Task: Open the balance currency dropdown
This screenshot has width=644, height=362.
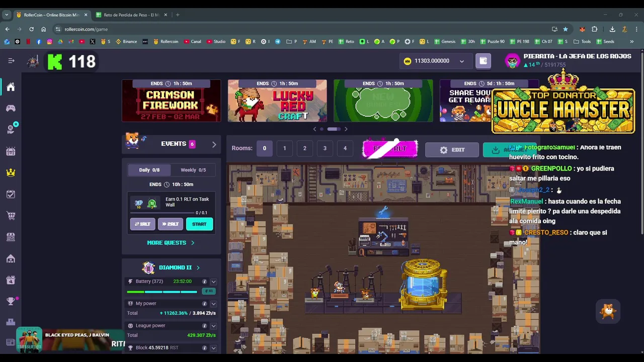Action: coord(462,61)
